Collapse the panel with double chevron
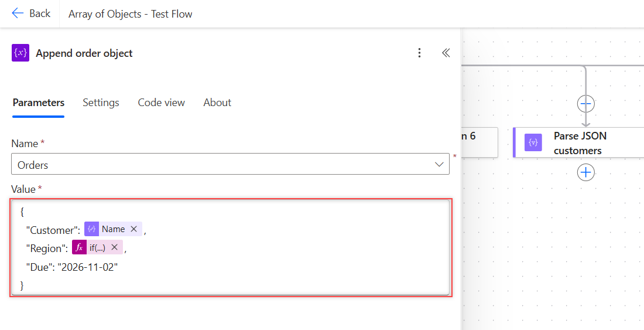 click(x=446, y=53)
